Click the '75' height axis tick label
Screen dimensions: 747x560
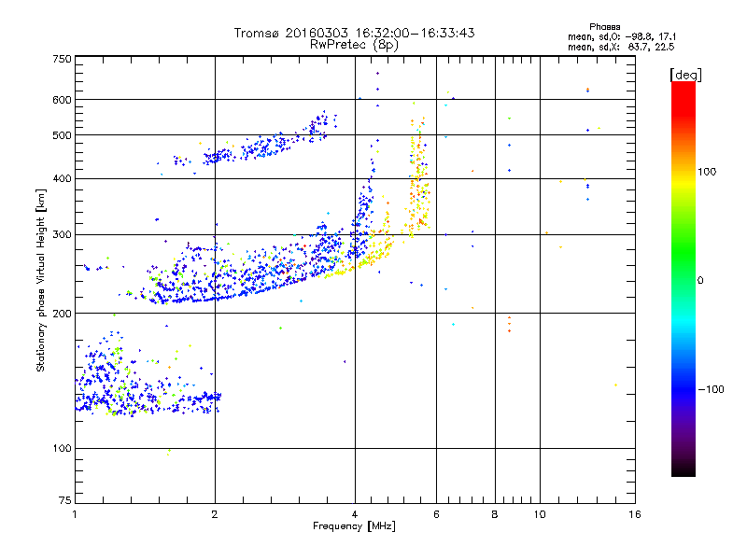tap(65, 500)
